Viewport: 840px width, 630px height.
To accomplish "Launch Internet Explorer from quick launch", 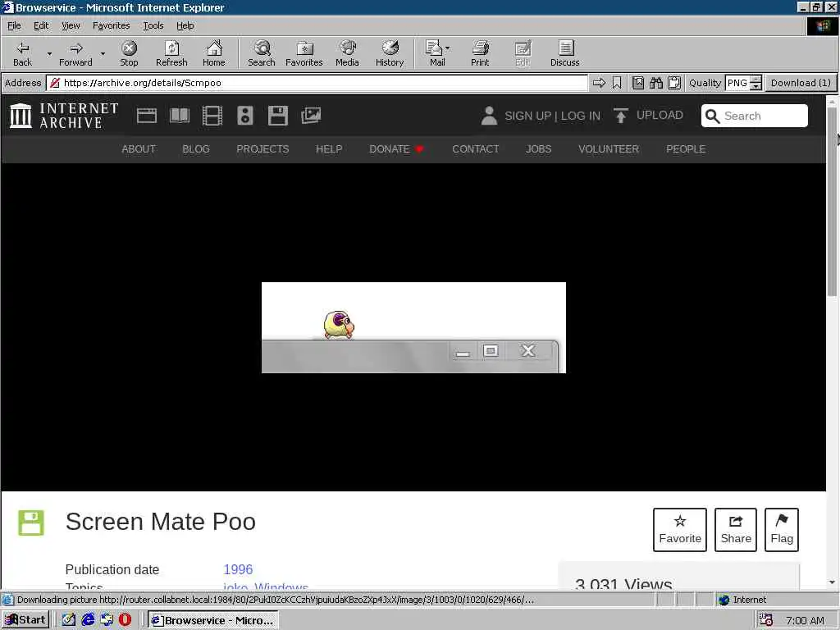I will [88, 620].
